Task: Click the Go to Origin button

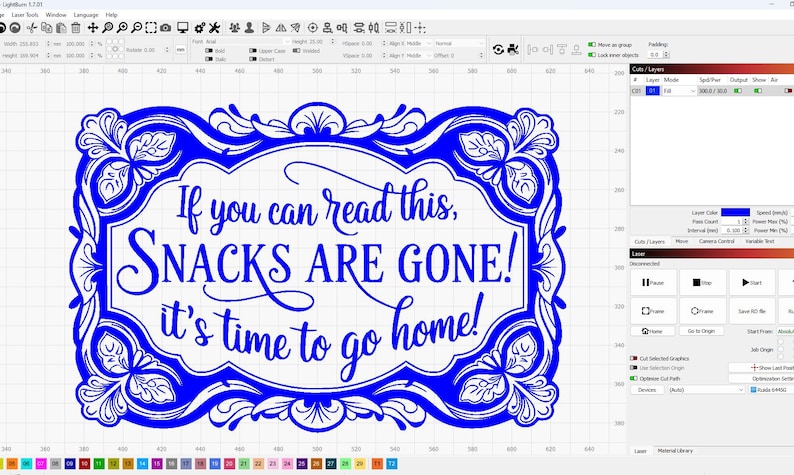Action: (701, 331)
